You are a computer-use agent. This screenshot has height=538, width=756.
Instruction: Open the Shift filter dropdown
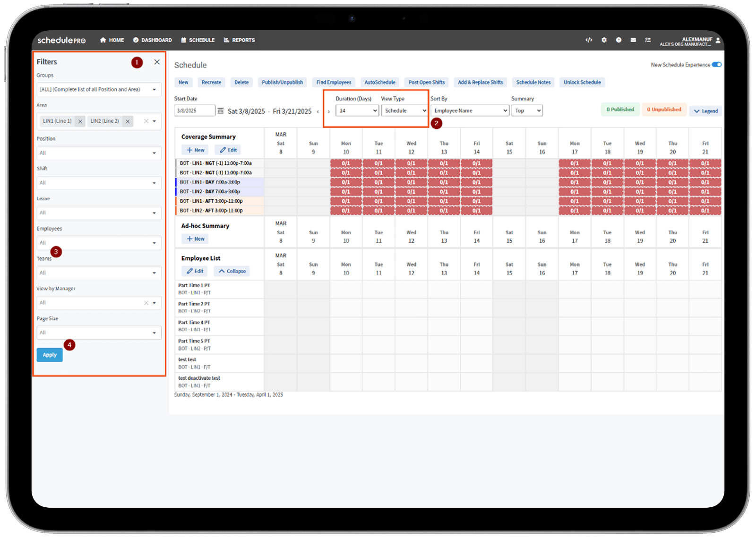click(x=99, y=183)
